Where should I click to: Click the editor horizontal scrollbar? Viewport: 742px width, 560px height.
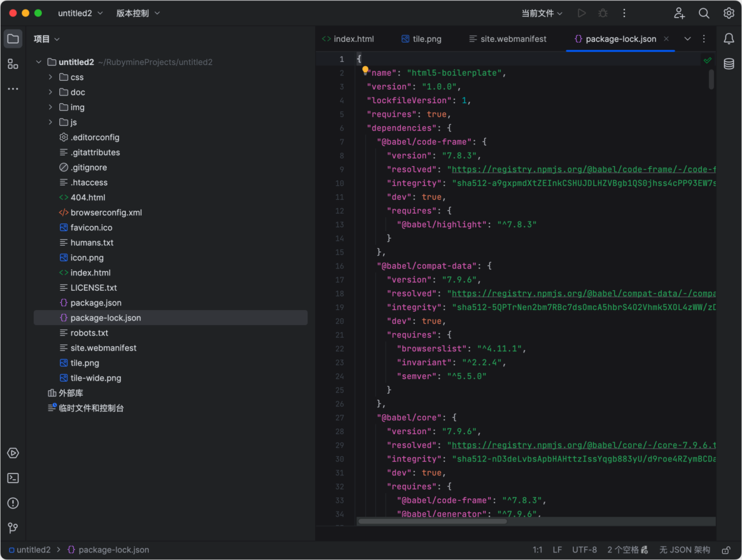(432, 521)
